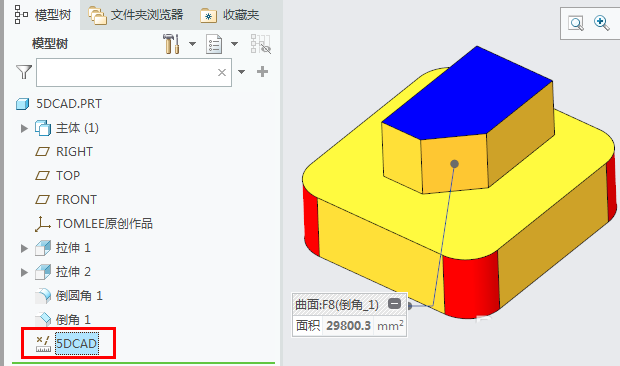Click the zoom in magnifier icon
The width and height of the screenshot is (620, 366).
[x=601, y=23]
